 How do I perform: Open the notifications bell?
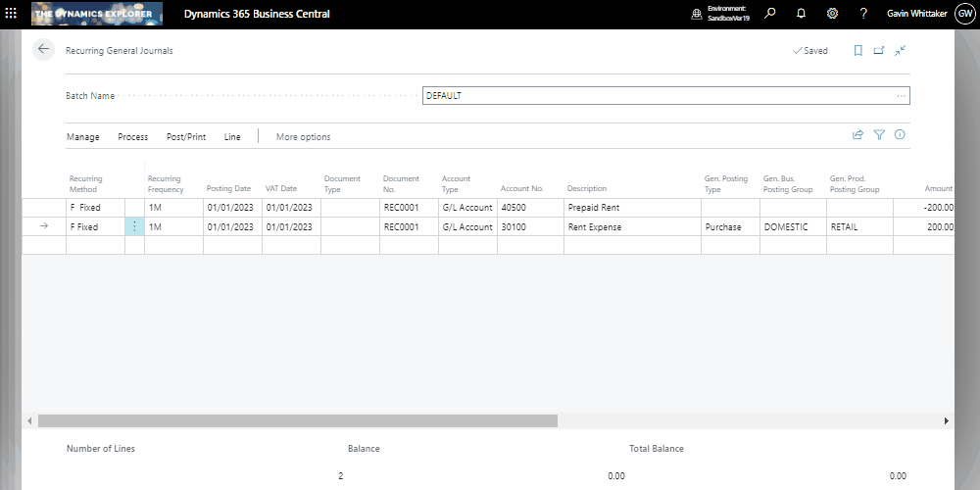[802, 14]
